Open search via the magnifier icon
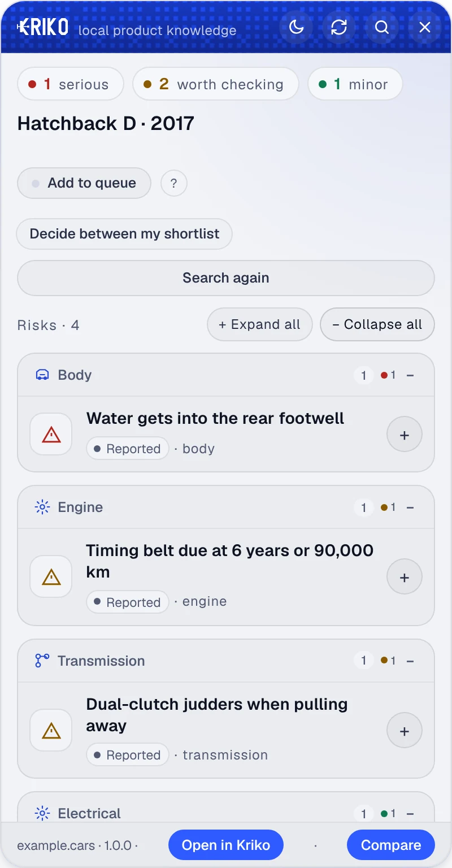 pos(382,27)
